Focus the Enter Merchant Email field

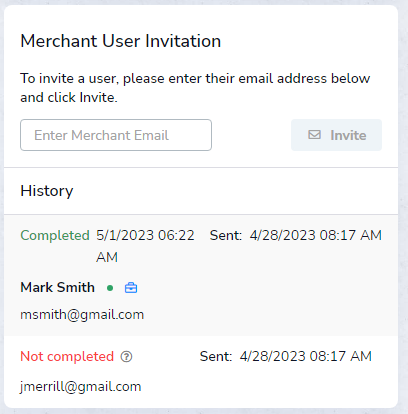(x=116, y=135)
